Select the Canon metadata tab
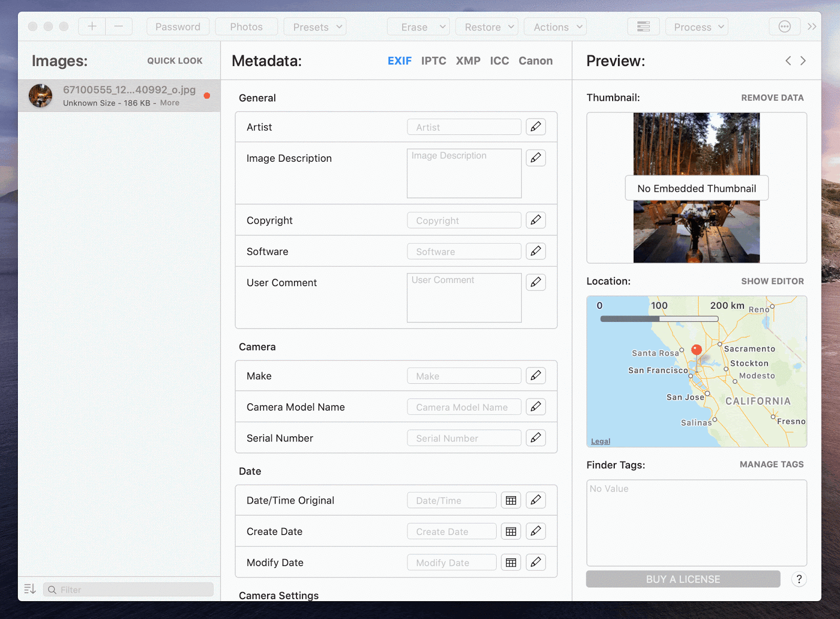 tap(535, 61)
